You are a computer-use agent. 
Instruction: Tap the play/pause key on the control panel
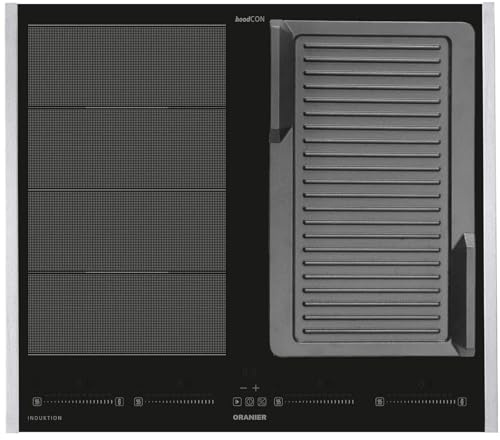point(237,402)
